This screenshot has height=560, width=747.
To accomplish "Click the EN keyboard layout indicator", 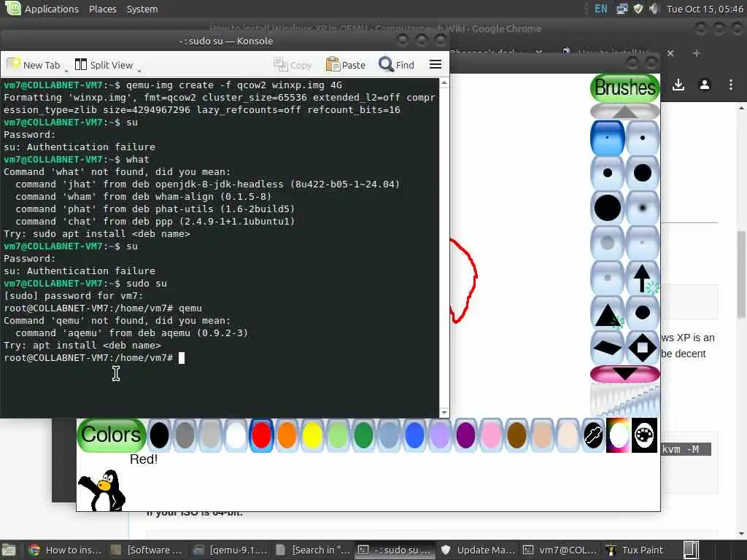I will 601,9.
